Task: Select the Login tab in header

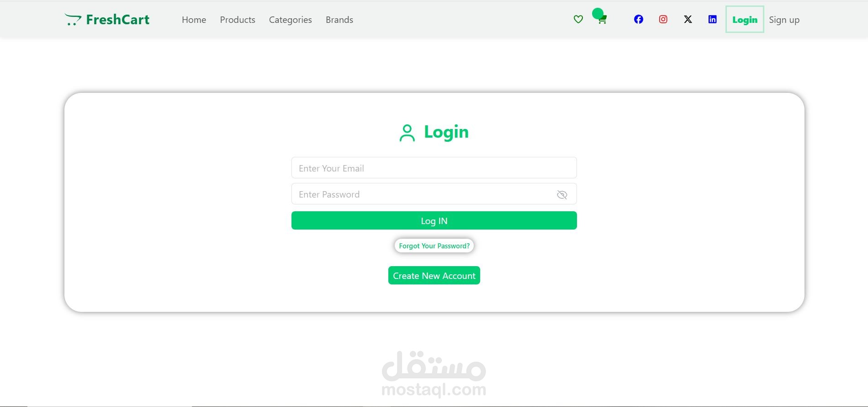Action: tap(745, 19)
